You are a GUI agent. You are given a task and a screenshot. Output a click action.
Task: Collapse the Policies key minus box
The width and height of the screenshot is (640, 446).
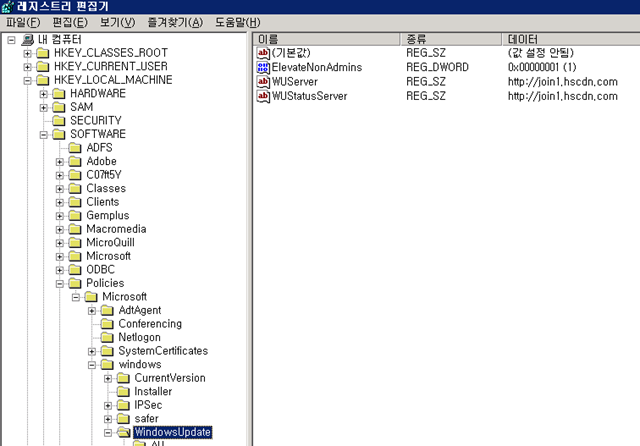(60, 284)
